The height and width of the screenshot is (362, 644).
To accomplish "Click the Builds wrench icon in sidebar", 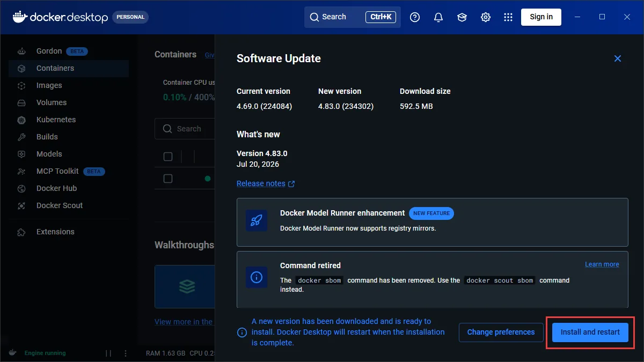I will 21,137.
